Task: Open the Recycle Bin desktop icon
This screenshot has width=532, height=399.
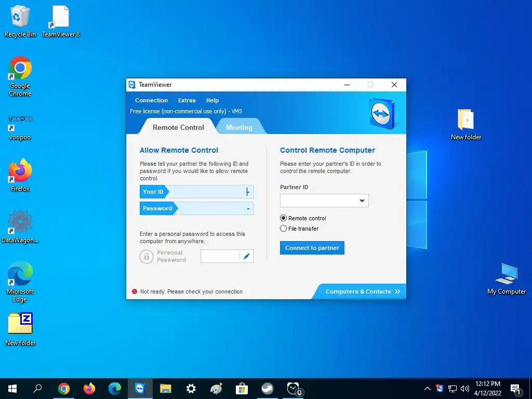Action: 20,21
